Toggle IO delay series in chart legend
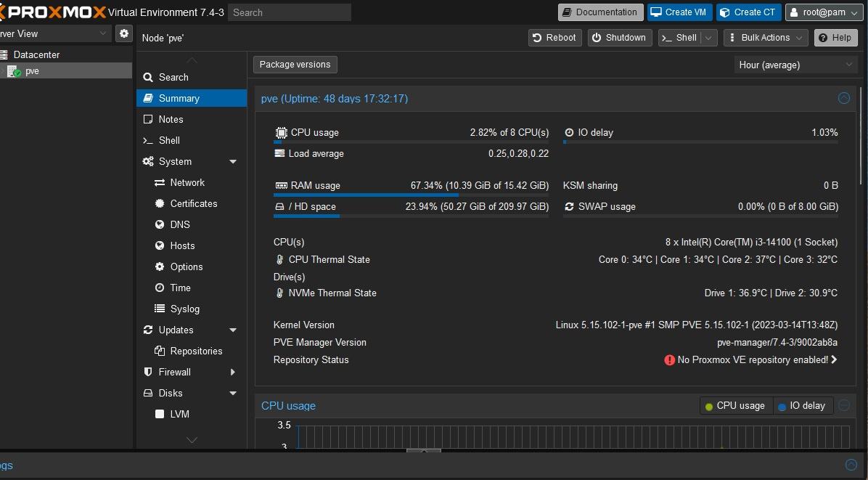Screen dimensions: 868x480 [801, 406]
